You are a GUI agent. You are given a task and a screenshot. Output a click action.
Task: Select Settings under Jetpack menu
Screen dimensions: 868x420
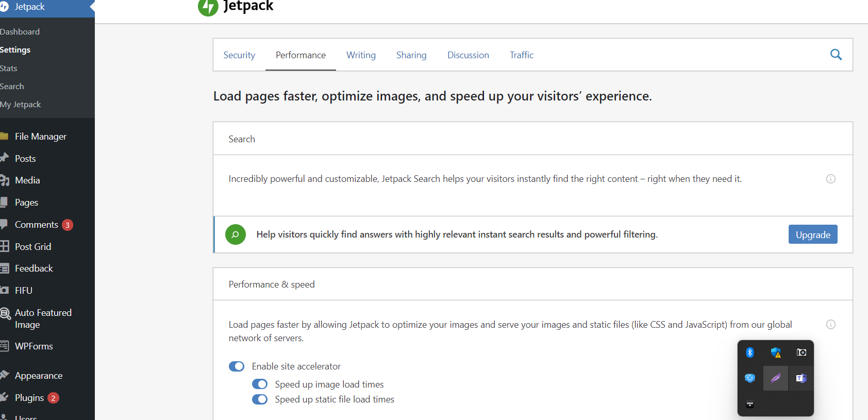(x=15, y=50)
